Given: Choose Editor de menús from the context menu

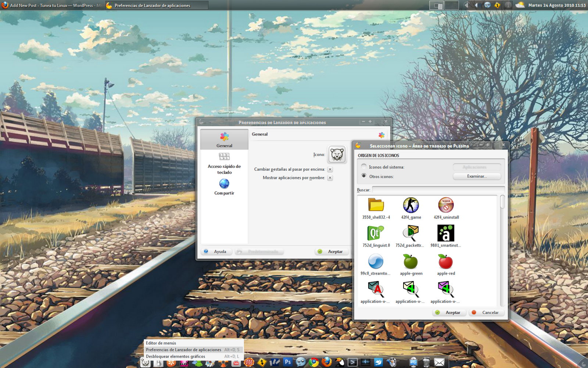Looking at the screenshot, I should point(161,343).
